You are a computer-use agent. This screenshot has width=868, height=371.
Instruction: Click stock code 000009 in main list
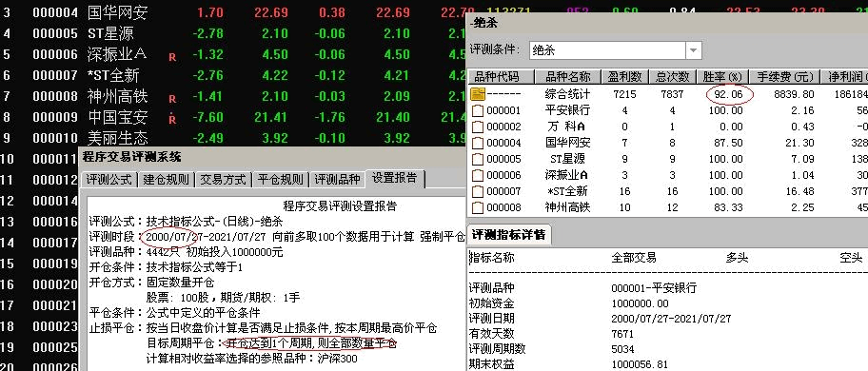click(x=55, y=118)
